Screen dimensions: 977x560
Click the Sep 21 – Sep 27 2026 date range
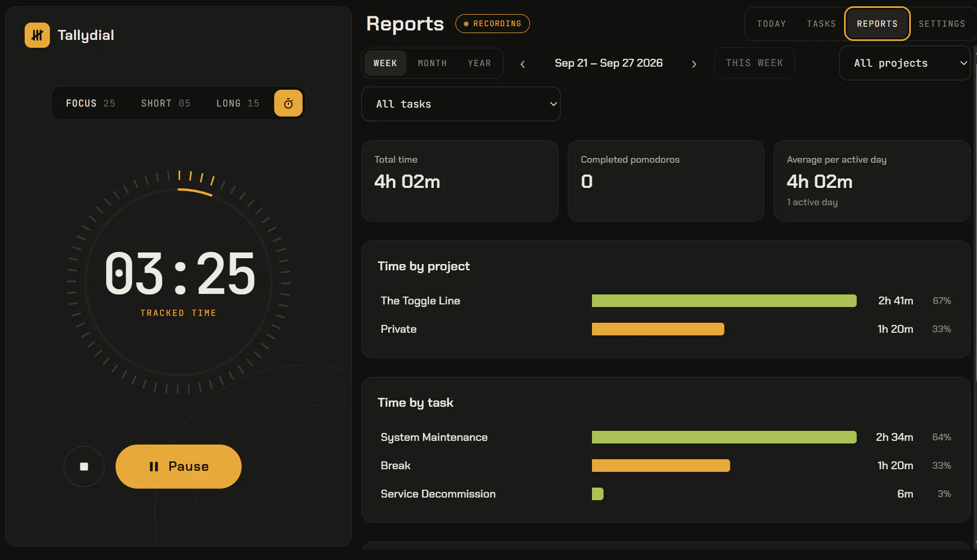coord(608,63)
